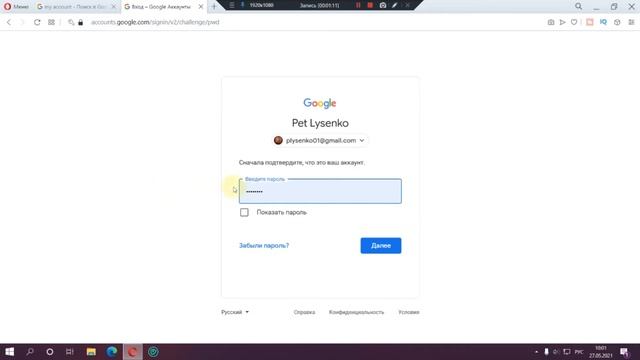
Task: Open network settings in system tray
Action: pos(567,352)
